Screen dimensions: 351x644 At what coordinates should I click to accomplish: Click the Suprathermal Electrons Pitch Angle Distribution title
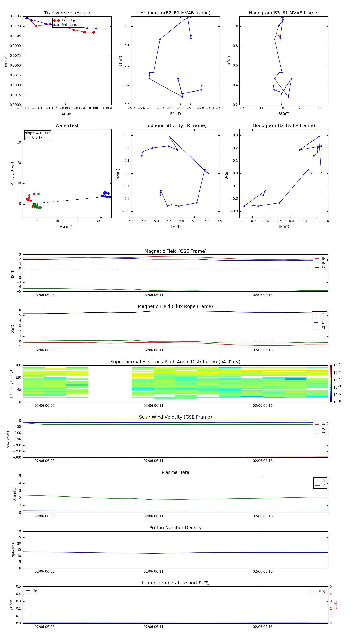click(175, 362)
